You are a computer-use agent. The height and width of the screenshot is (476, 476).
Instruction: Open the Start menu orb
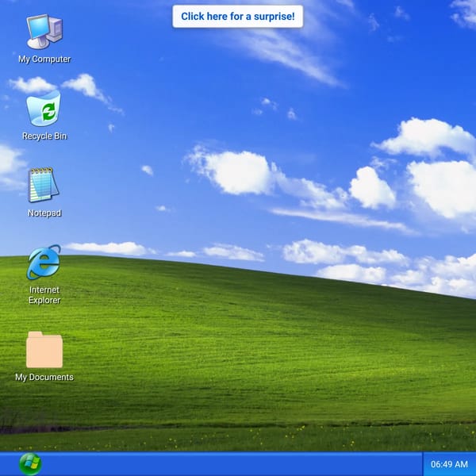[30, 464]
